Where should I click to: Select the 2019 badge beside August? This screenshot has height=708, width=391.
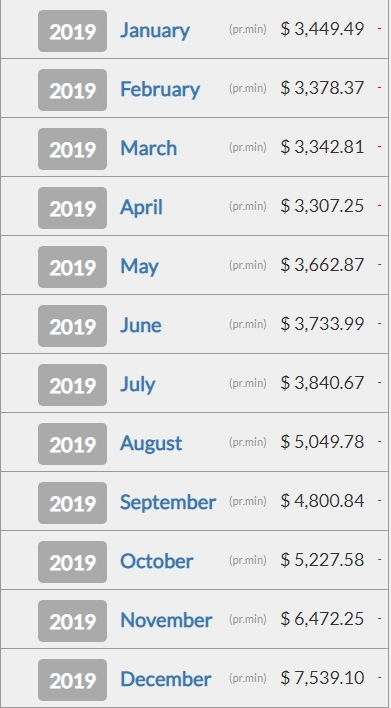72,444
